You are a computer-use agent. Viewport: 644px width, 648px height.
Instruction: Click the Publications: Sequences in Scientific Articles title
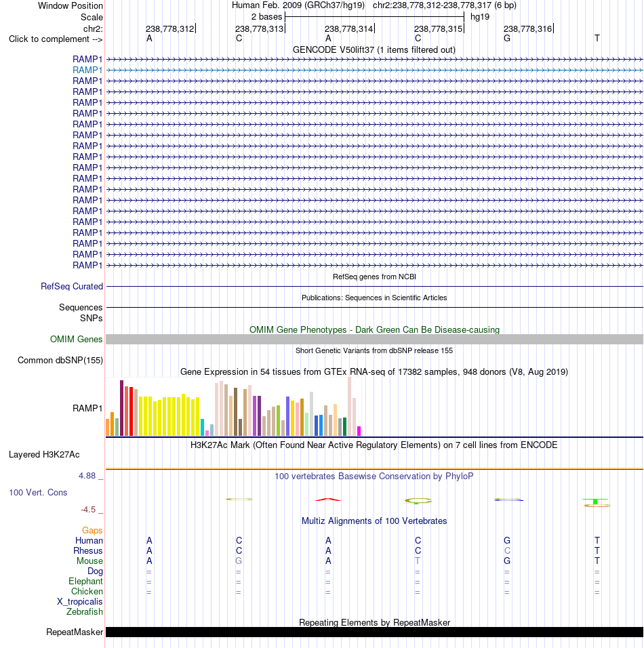click(x=374, y=298)
